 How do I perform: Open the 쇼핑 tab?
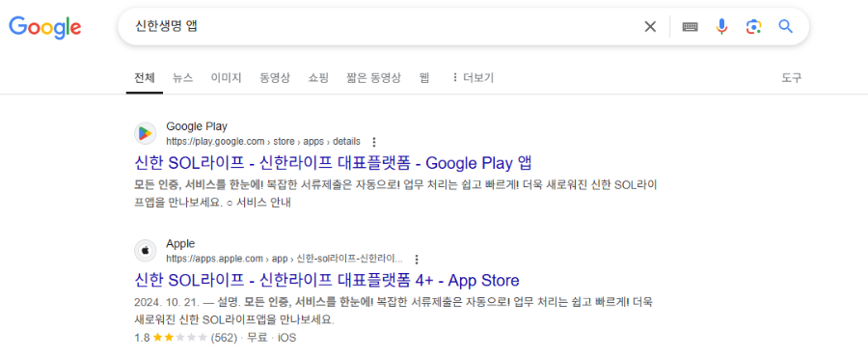coord(318,77)
